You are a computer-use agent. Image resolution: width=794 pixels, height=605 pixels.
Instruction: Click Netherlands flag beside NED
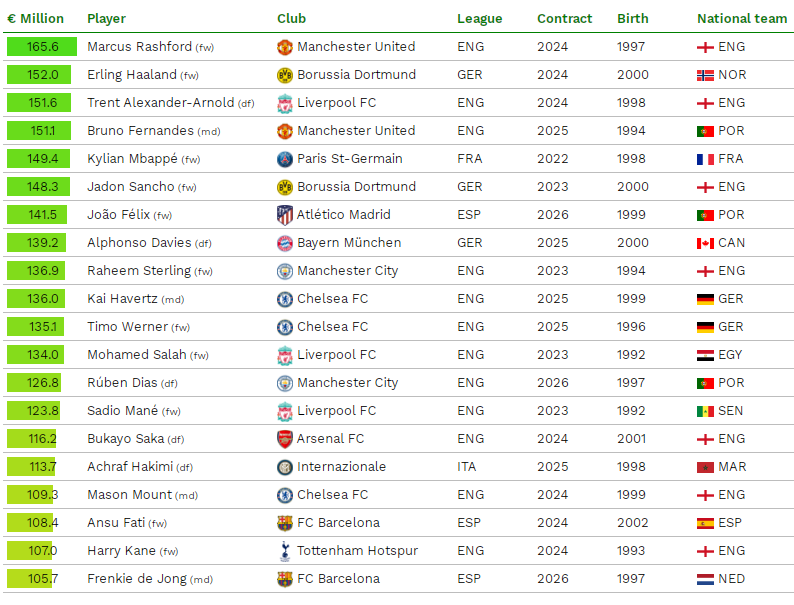tap(705, 579)
